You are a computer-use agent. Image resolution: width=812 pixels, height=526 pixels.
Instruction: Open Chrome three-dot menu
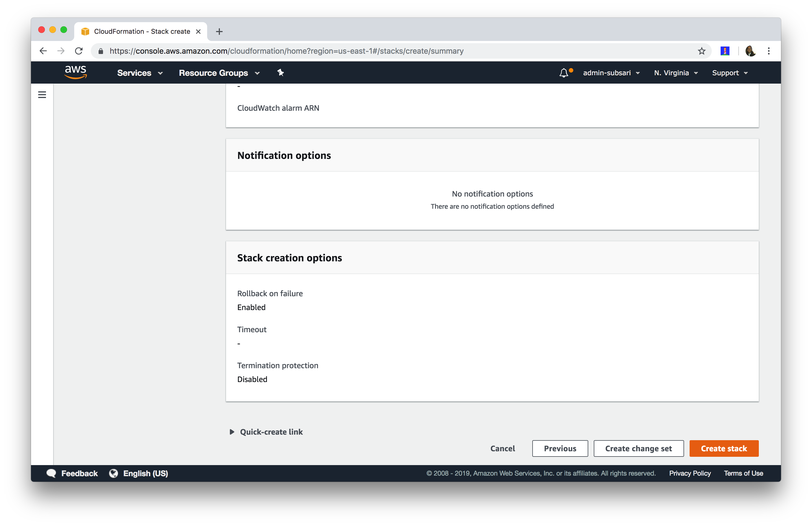click(769, 51)
